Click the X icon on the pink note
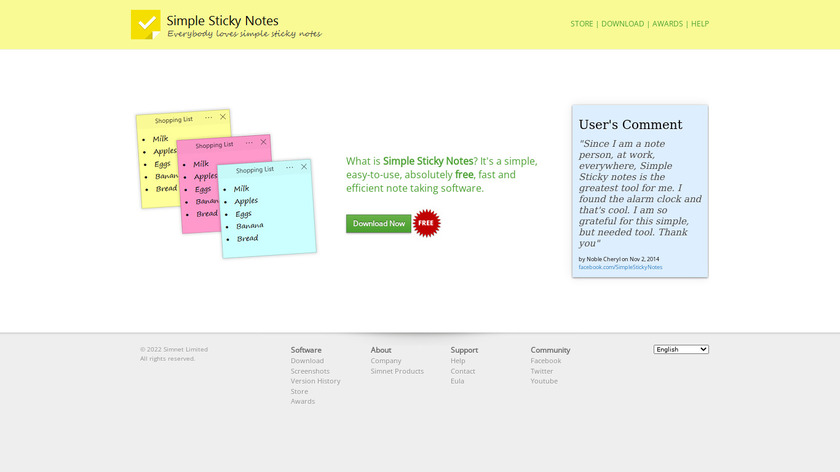The width and height of the screenshot is (840, 472). (x=263, y=142)
